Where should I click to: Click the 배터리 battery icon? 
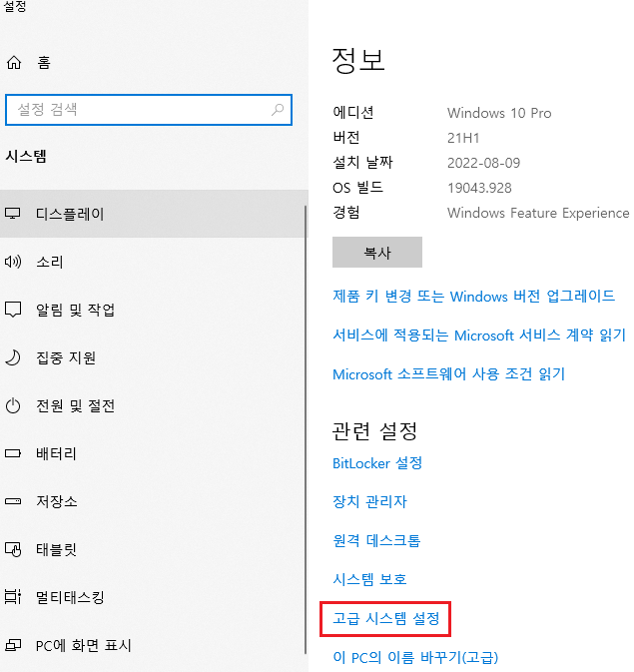click(13, 453)
